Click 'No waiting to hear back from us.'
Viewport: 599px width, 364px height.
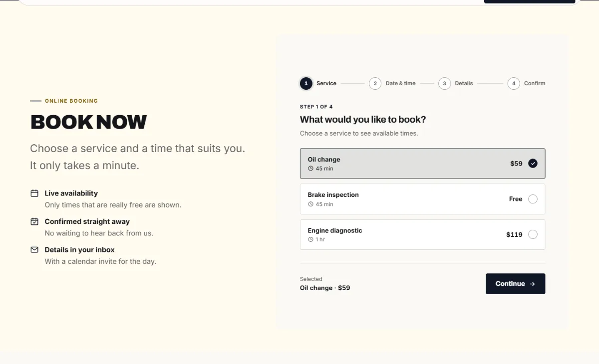[x=99, y=233]
